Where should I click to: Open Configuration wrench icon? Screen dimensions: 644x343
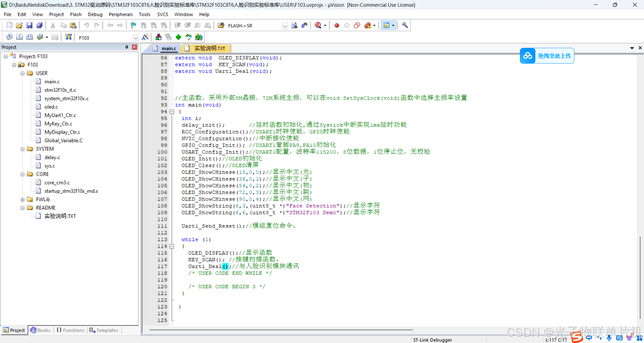[405, 26]
